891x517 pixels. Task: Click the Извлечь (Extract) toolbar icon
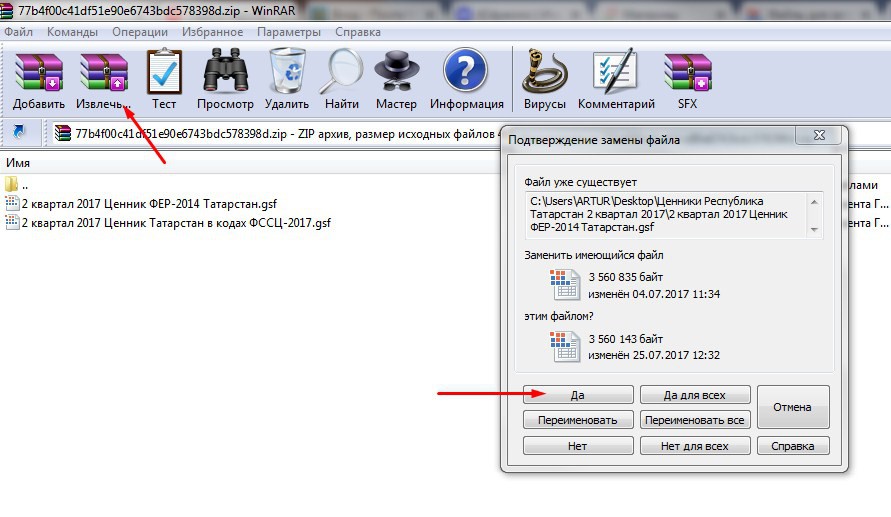click(x=103, y=72)
